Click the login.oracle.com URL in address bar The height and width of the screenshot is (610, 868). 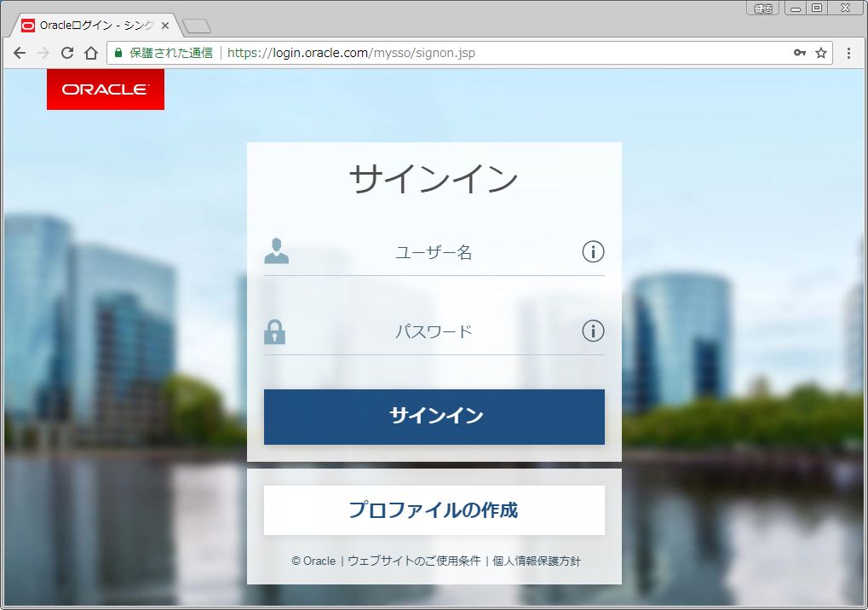351,53
